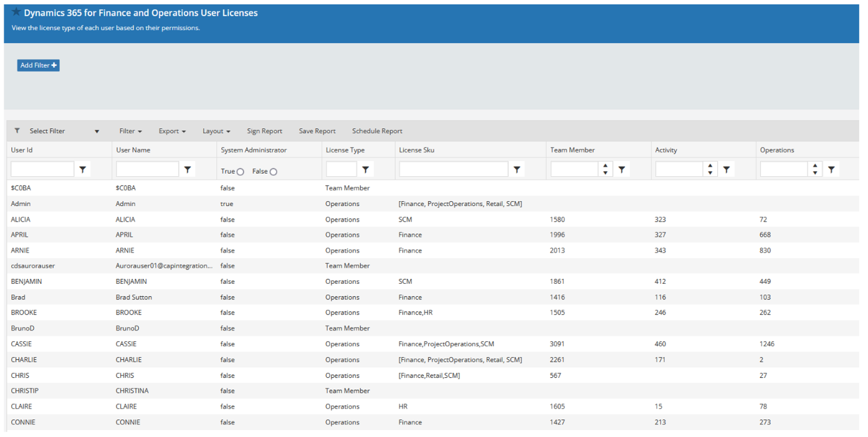Screen dimensions: 868x437
Task: Click Finance,ProjectOperations,SCM sku for CASSIE
Action: [x=447, y=344]
